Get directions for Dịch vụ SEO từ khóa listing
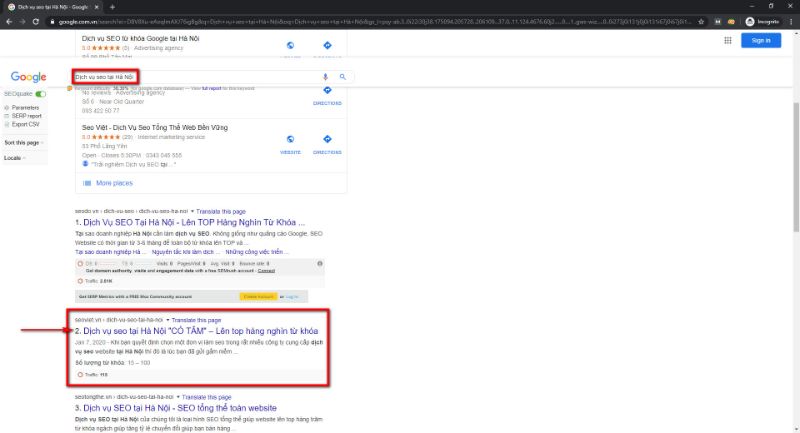800x433 pixels. click(327, 45)
